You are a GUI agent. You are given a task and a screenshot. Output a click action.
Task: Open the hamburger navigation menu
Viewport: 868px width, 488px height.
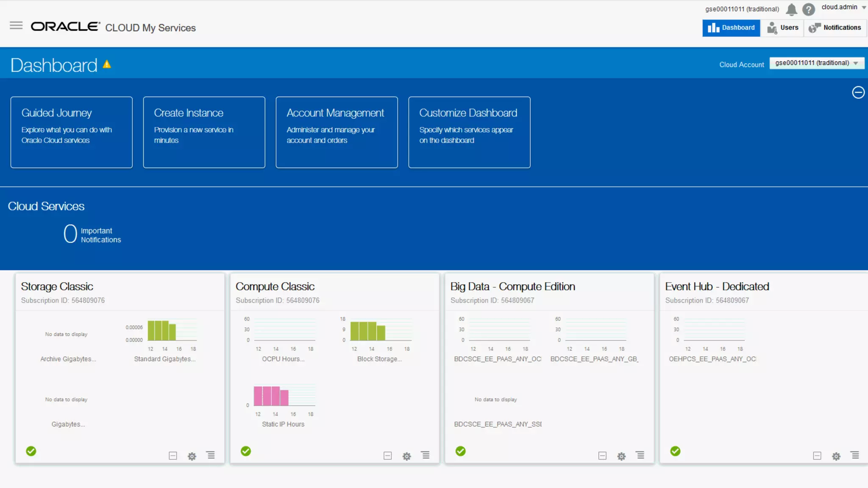pyautogui.click(x=16, y=26)
